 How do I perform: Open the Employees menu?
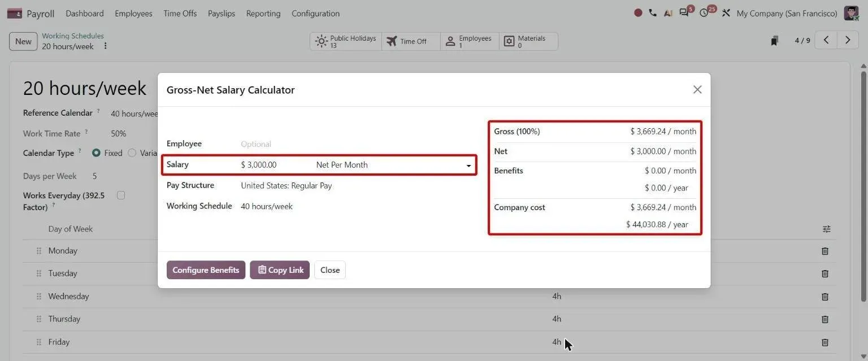click(133, 13)
